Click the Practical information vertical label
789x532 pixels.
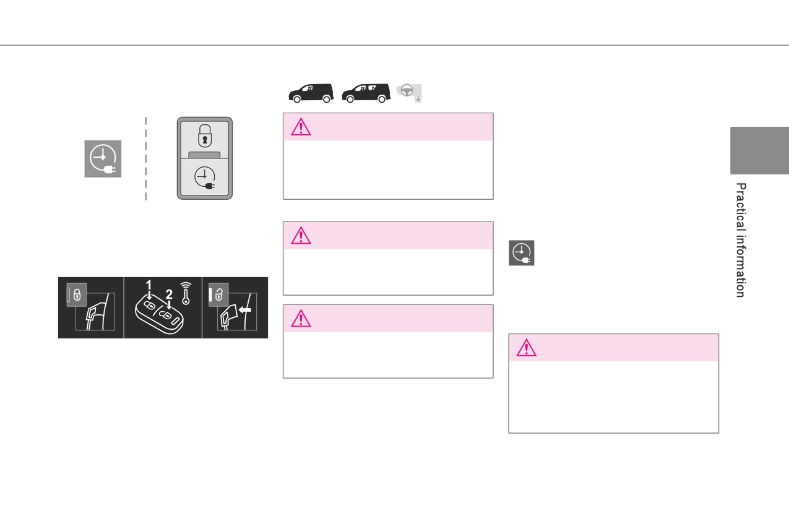(741, 240)
